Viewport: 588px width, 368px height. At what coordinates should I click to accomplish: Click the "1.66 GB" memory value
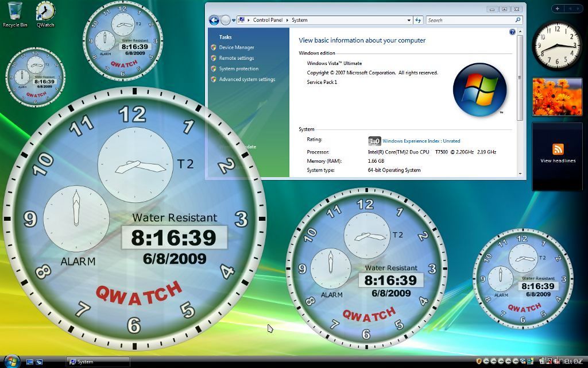click(376, 161)
